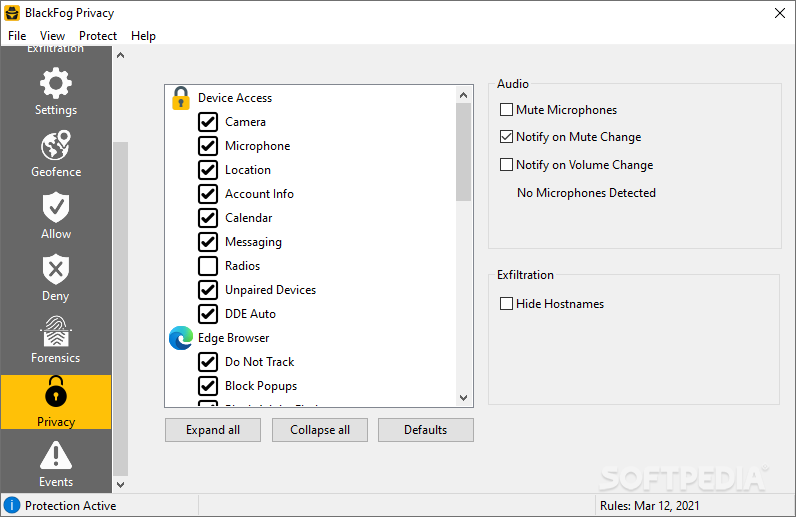Click the BlackFog app icon in title bar
The width and height of the screenshot is (796, 517).
[x=12, y=13]
